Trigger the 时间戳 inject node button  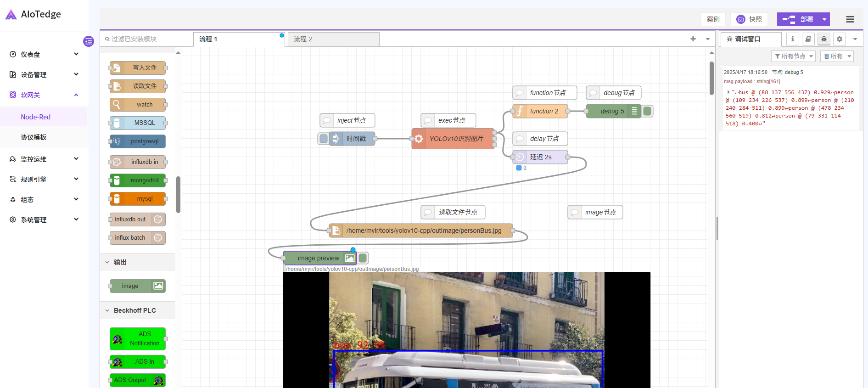point(324,139)
